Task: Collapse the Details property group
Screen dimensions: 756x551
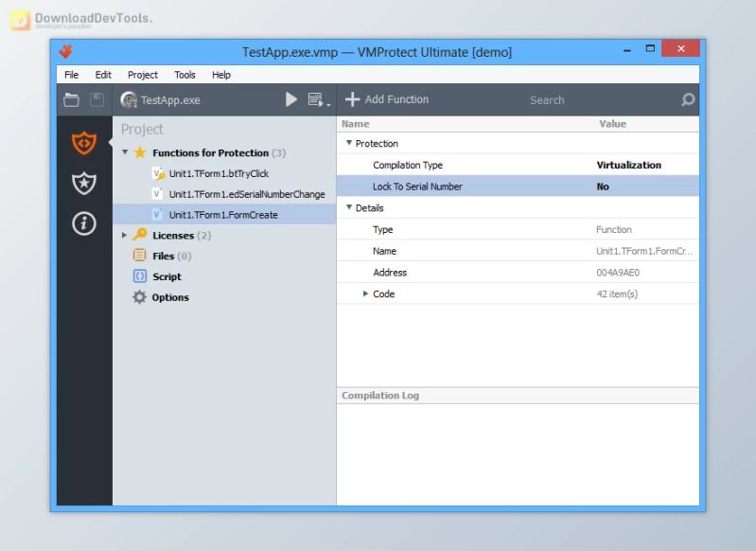Action: [348, 207]
